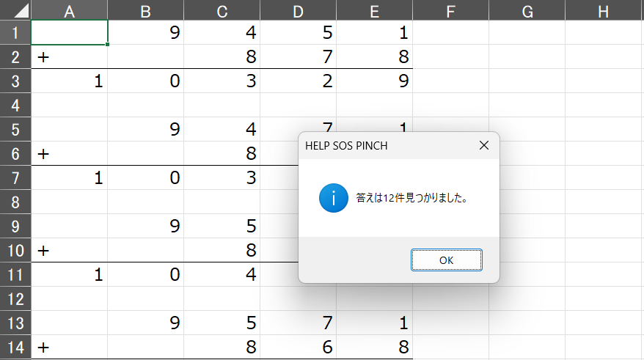Select column B header
This screenshot has width=644, height=360.
[146, 10]
